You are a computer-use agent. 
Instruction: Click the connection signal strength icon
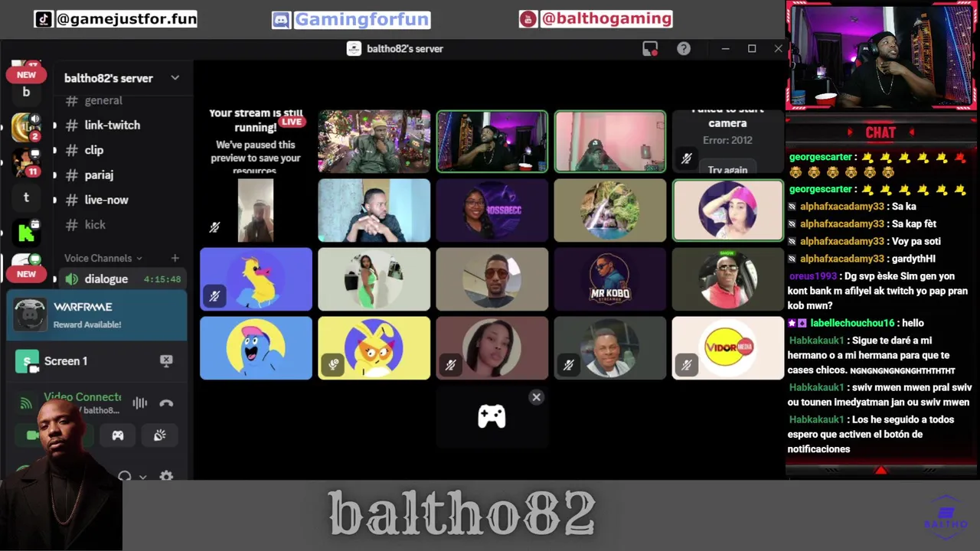(26, 403)
